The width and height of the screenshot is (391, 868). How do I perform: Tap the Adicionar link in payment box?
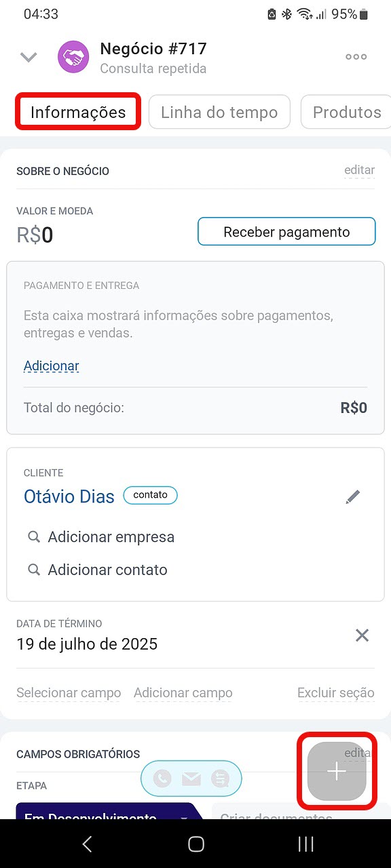52,366
